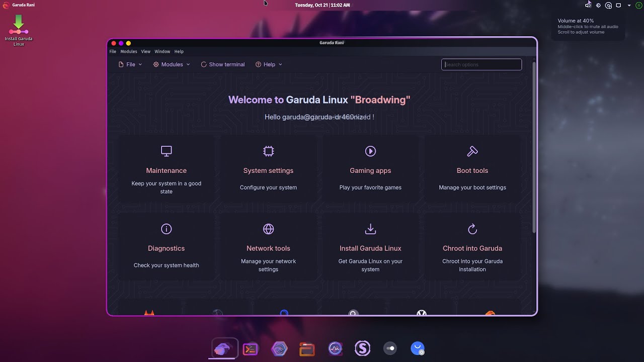Expand the toolbar Modules dropdown
The width and height of the screenshot is (644, 362).
[172, 64]
